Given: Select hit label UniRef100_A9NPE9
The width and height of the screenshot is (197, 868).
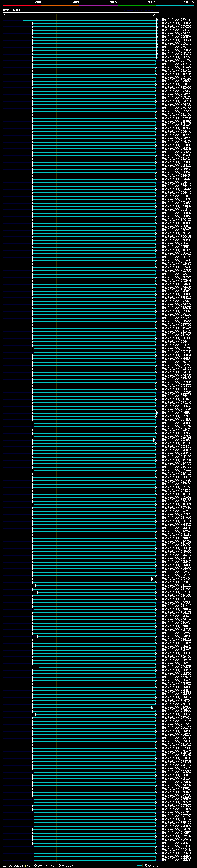Looking at the screenshot, I should (176, 453).
